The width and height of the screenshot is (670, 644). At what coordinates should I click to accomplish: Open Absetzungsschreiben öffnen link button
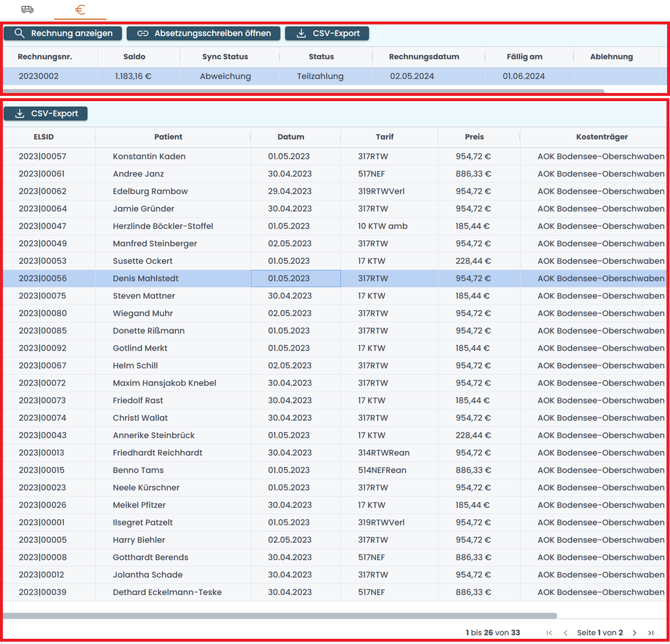point(203,34)
